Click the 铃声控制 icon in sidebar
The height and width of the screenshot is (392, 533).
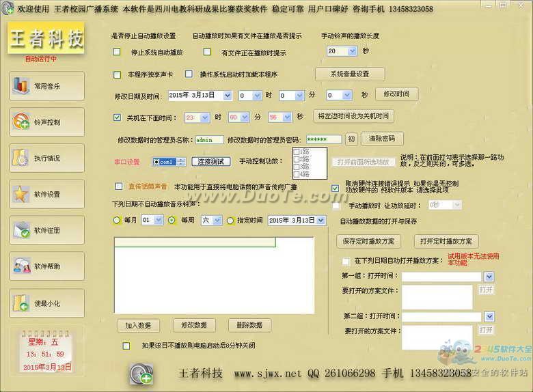pos(21,122)
